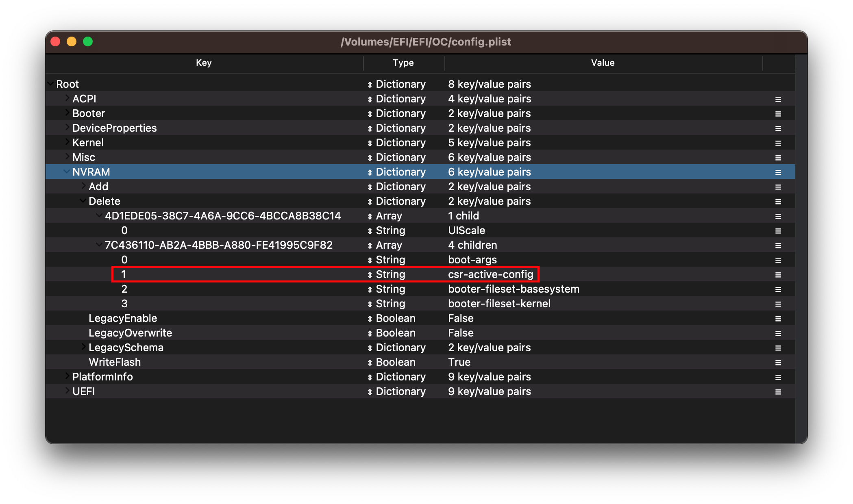The height and width of the screenshot is (504, 853).
Task: Select the WriteFlash True value
Action: tap(459, 362)
